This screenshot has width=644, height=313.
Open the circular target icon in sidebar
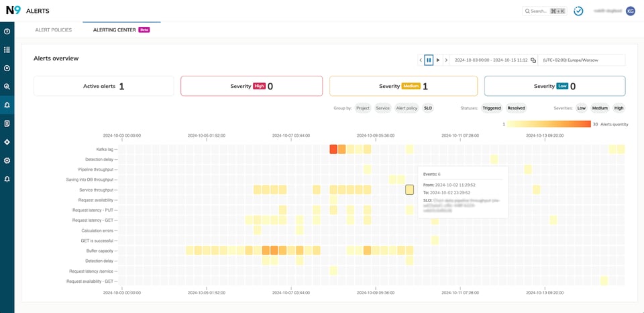(x=7, y=69)
